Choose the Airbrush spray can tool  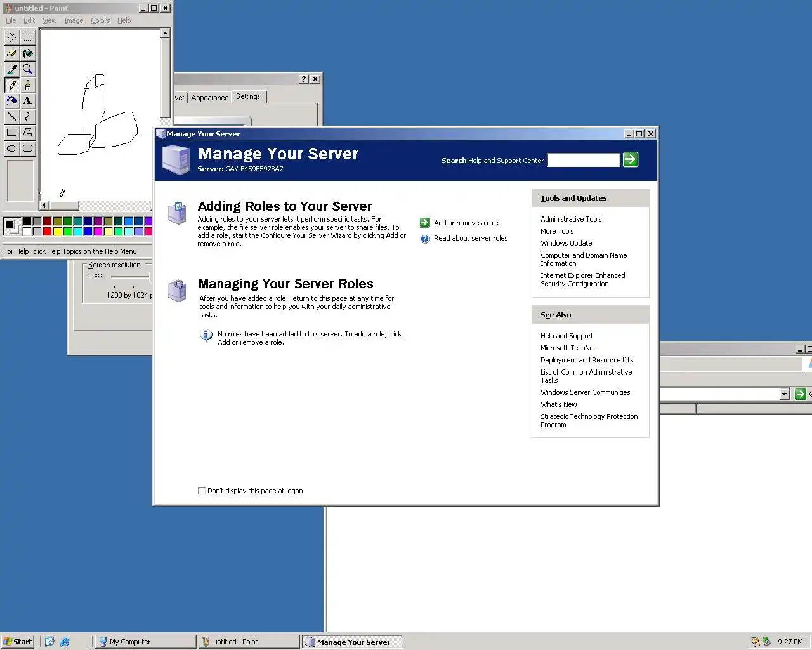click(12, 101)
